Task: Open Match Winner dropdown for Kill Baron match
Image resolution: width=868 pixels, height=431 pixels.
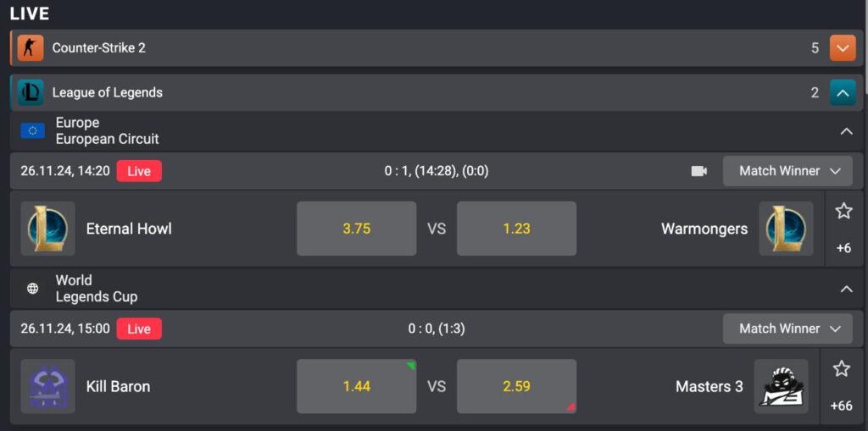Action: pyautogui.click(x=787, y=329)
